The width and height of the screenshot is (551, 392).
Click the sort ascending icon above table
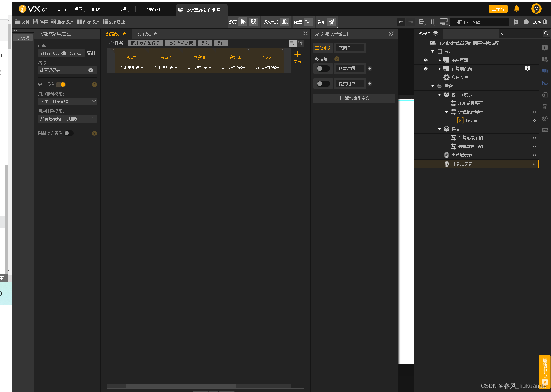300,43
